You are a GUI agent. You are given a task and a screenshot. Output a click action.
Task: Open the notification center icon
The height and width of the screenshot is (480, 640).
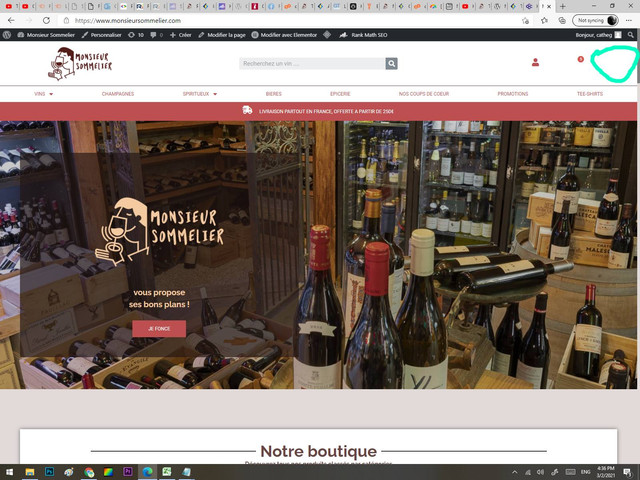[627, 472]
